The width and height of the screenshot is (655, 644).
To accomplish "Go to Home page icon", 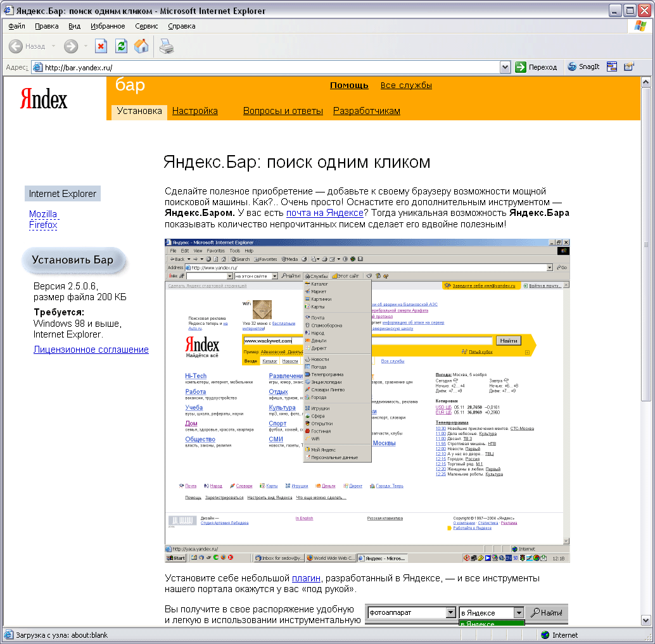I will 141,46.
